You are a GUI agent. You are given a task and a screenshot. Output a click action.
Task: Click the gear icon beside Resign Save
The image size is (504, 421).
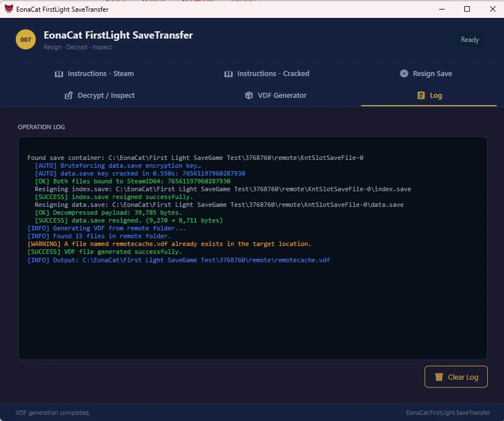[x=404, y=74]
